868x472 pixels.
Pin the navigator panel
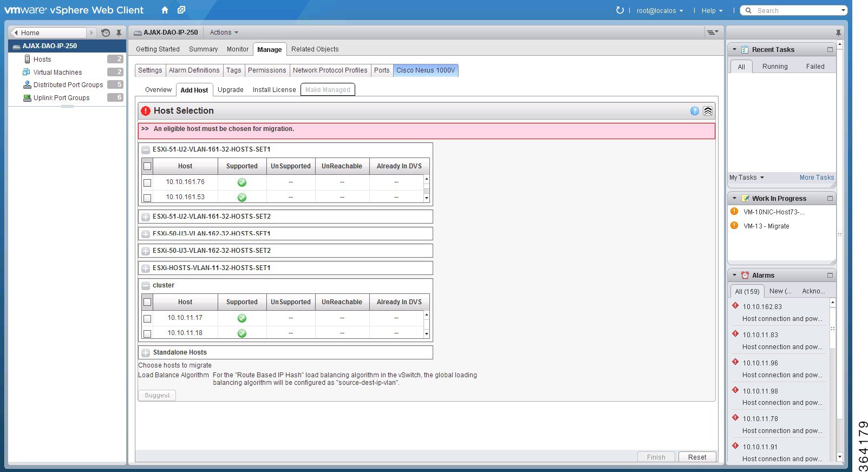pos(119,33)
